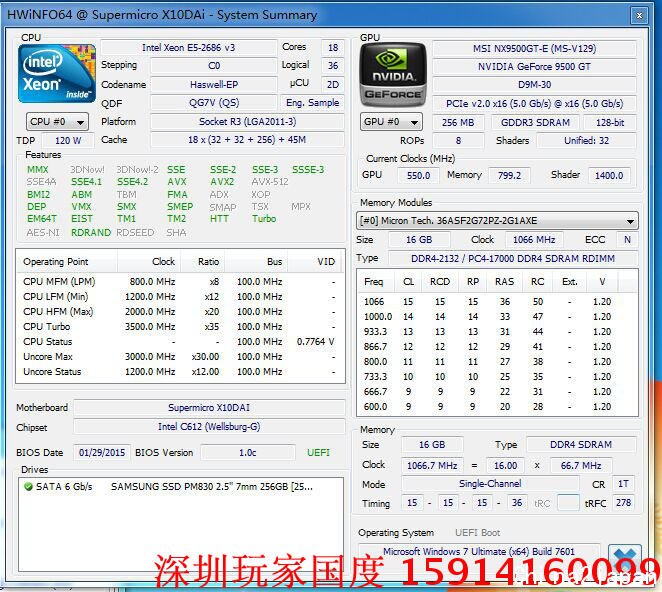Viewport: 662px width, 592px height.
Task: Click the Single-Channel mode field
Action: point(490,484)
